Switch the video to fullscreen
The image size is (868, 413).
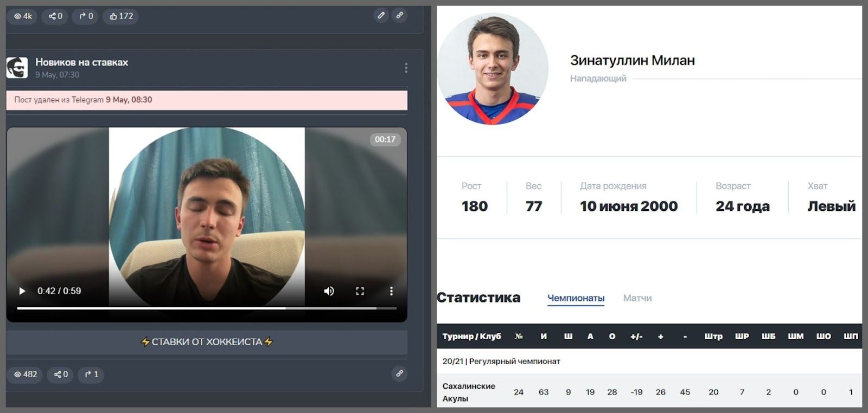tap(360, 291)
